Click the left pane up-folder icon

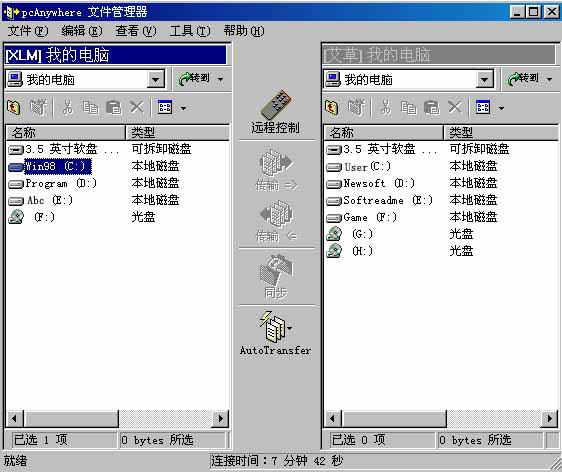tap(14, 107)
